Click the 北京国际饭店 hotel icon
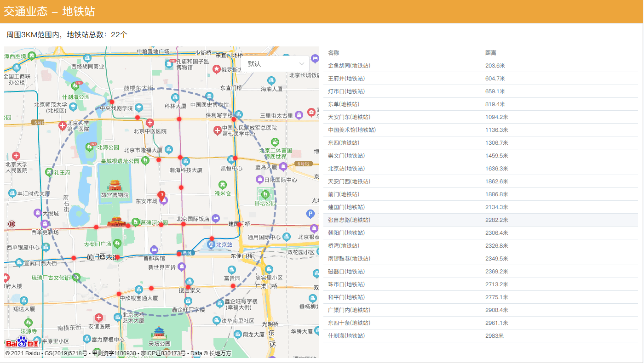644x363 pixels. tap(215, 218)
